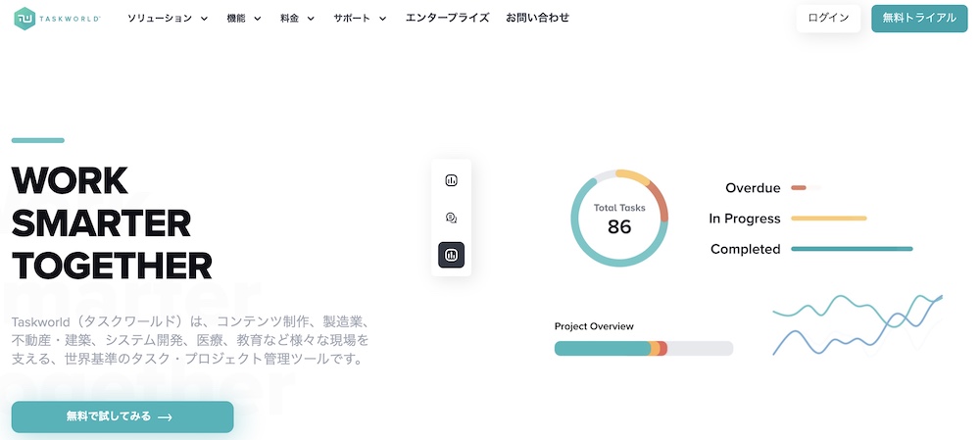The image size is (980, 440).
Task: Go to the エンタープライズ page
Action: (x=447, y=19)
